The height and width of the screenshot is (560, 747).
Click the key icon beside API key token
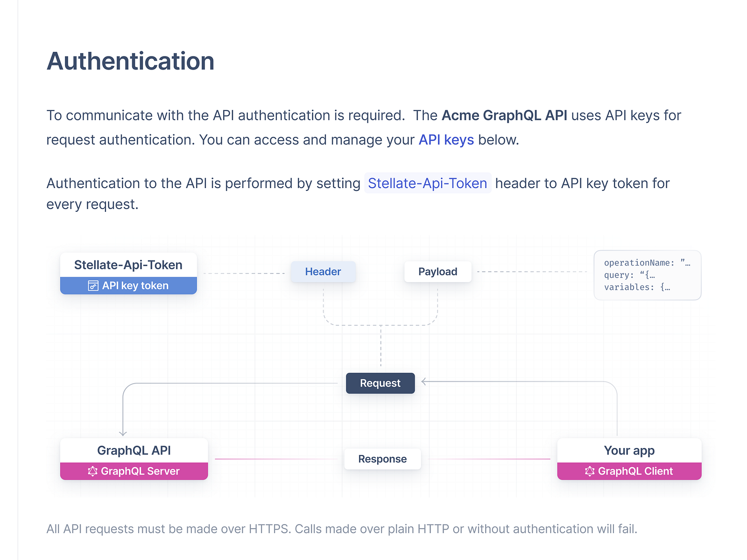coord(93,286)
